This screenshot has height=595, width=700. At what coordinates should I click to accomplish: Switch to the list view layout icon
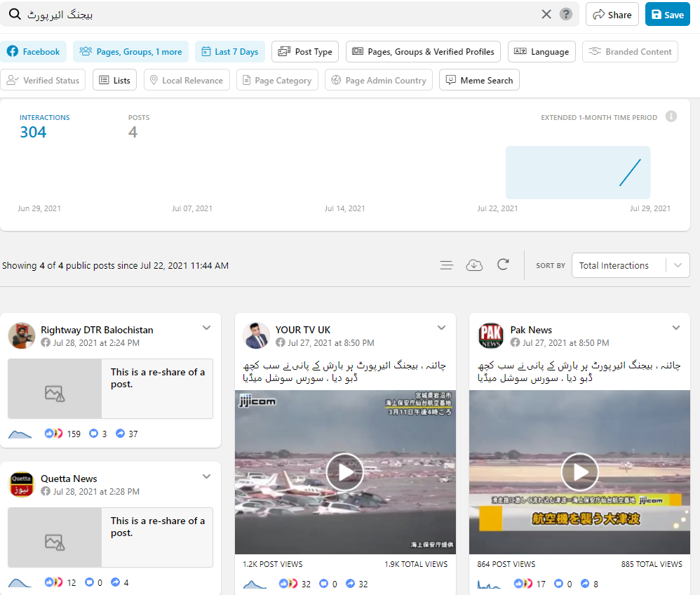(x=446, y=265)
